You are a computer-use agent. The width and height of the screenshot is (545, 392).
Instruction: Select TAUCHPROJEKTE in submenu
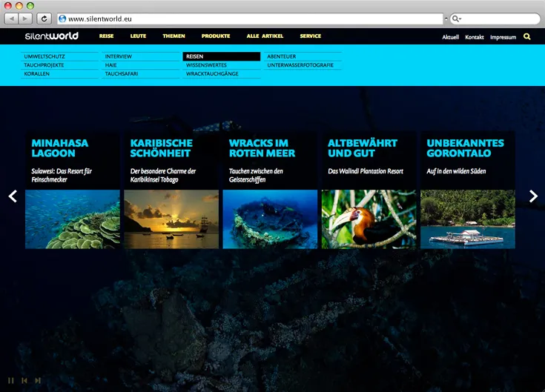click(60, 65)
